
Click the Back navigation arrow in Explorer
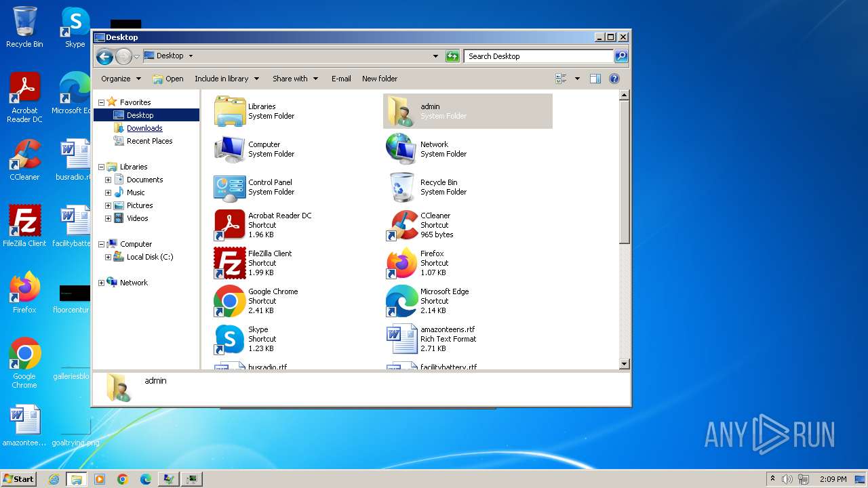(x=104, y=56)
